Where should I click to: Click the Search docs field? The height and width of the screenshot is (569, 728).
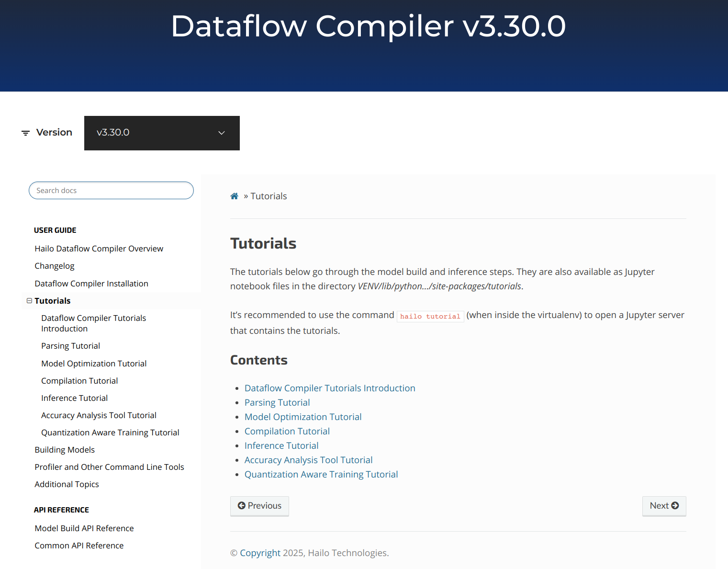pyautogui.click(x=111, y=190)
